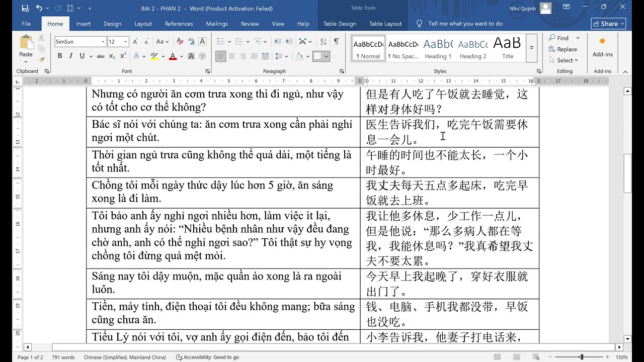Toggle italic formatting
The height and width of the screenshot is (362, 644).
[70, 56]
